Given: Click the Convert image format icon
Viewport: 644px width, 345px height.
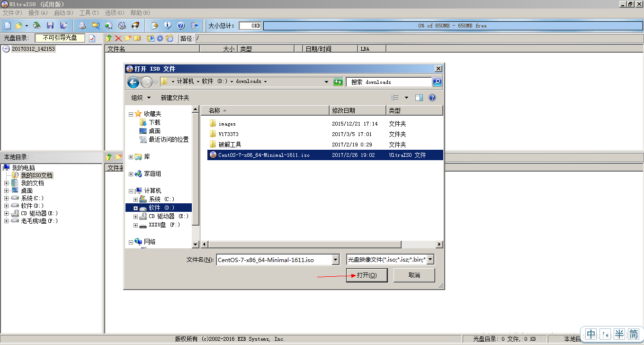Looking at the screenshot, I should [109, 26].
